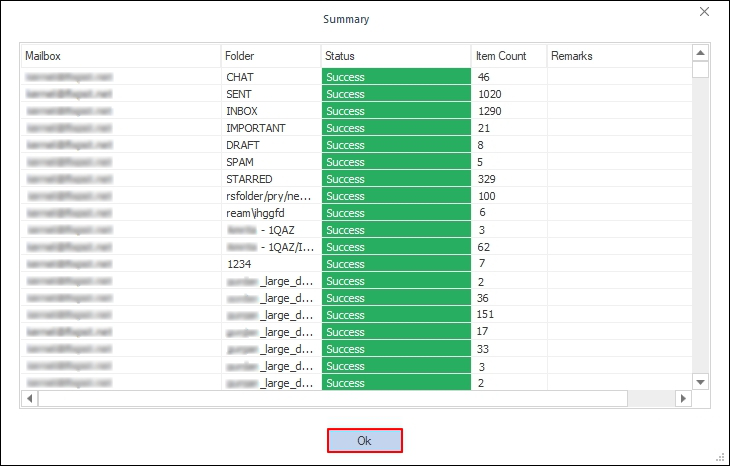Image resolution: width=730 pixels, height=466 pixels.
Task: Click Success status in the 1234 row
Action: (x=396, y=264)
